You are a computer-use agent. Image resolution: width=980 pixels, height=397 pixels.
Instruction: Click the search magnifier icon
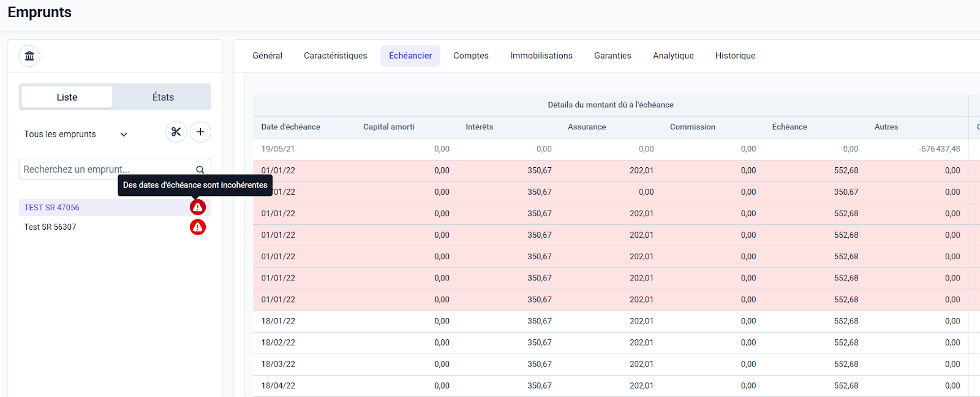click(200, 170)
